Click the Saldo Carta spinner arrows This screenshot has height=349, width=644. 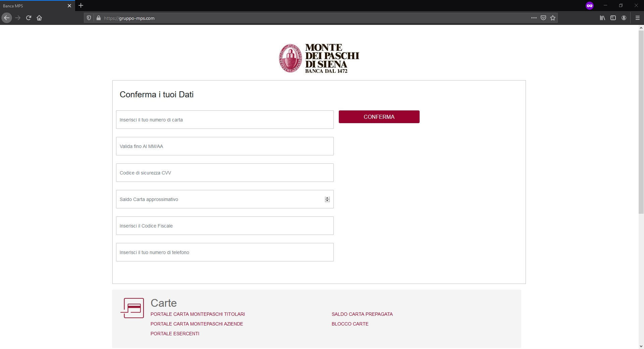point(327,199)
